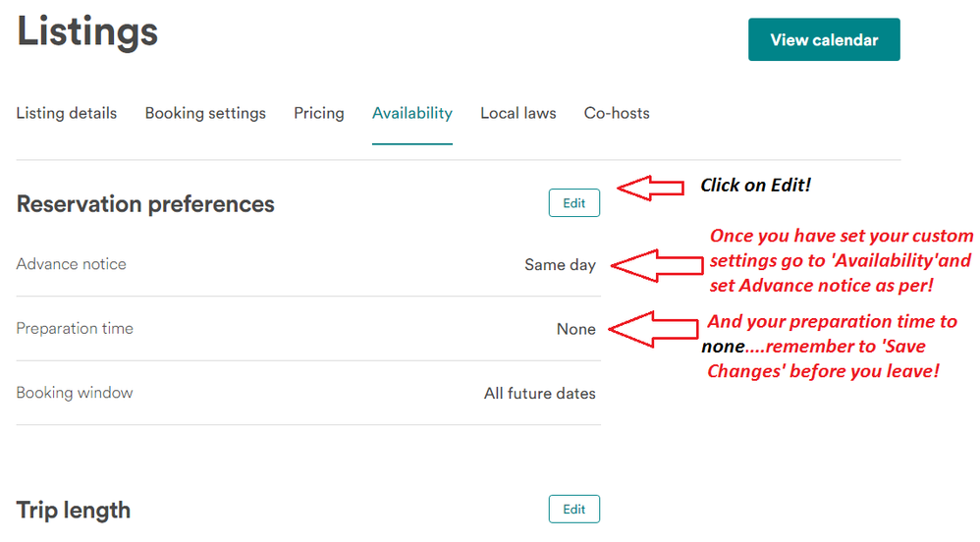980x542 pixels.
Task: Edit the Reservation preferences section
Action: [x=574, y=203]
